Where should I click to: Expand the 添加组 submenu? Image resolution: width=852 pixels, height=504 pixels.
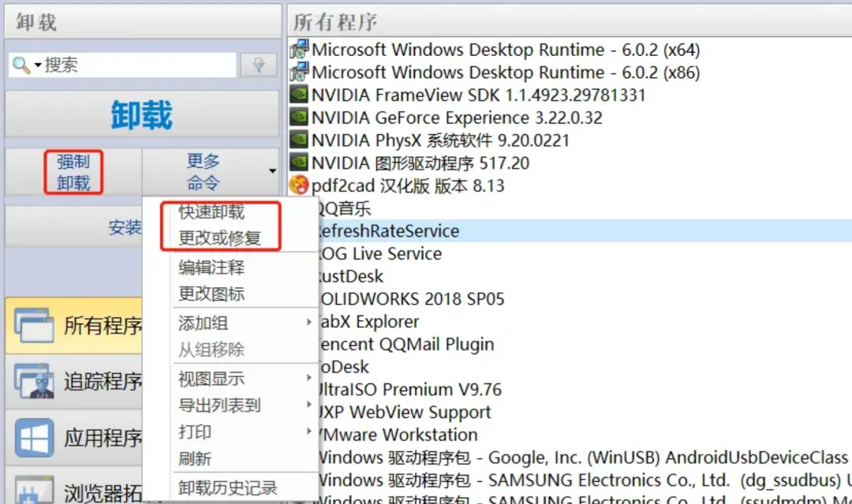click(x=309, y=323)
